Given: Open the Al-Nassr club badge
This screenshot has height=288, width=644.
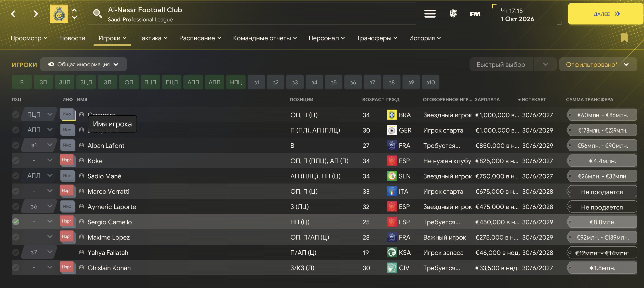Looking at the screenshot, I should 59,14.
